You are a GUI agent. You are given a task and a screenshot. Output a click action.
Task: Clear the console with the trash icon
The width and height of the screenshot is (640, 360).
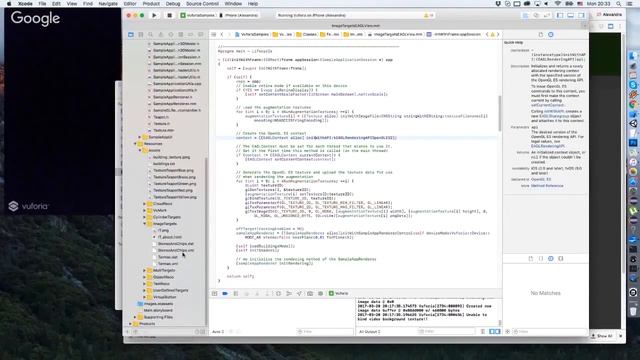tap(483, 332)
